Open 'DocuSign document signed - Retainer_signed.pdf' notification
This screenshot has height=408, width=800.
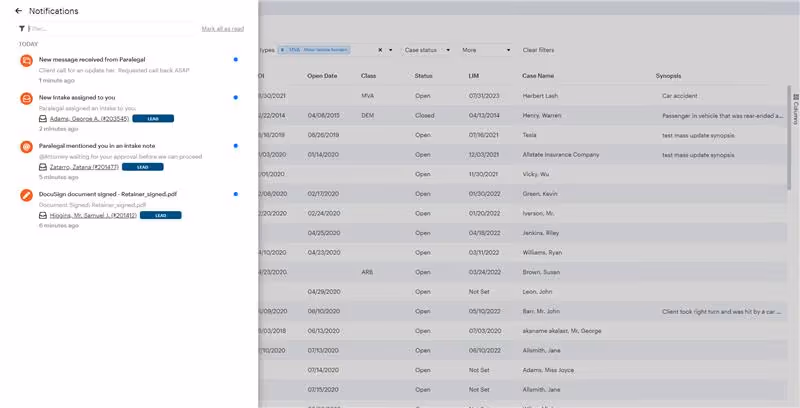[x=108, y=194]
